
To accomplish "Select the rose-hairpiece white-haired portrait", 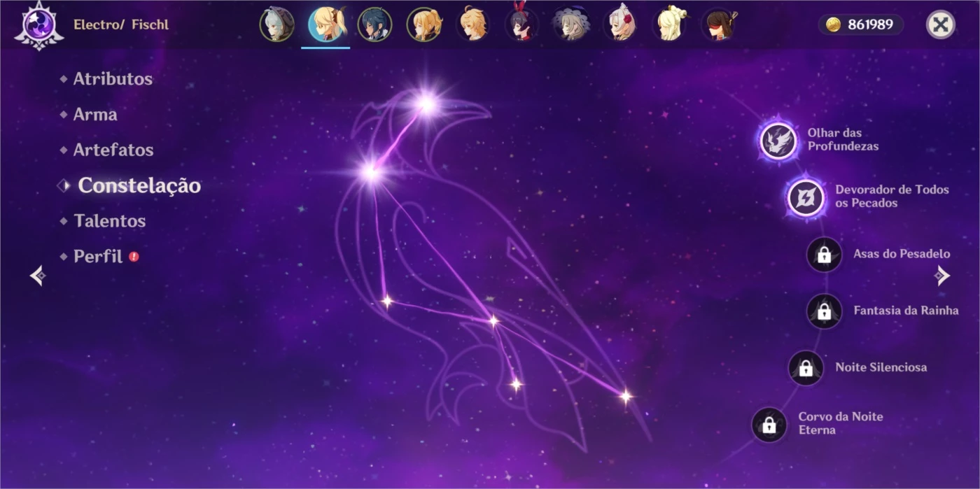I will pyautogui.click(x=619, y=24).
